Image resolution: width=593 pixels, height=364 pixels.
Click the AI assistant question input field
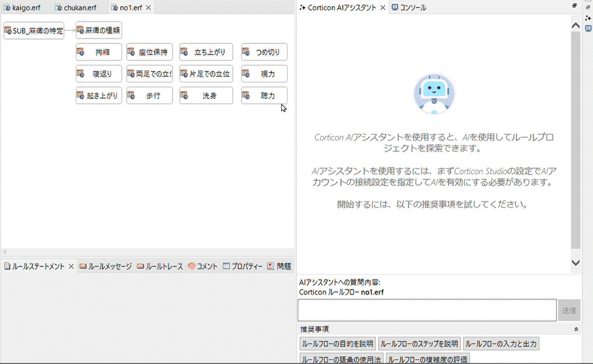click(x=427, y=310)
